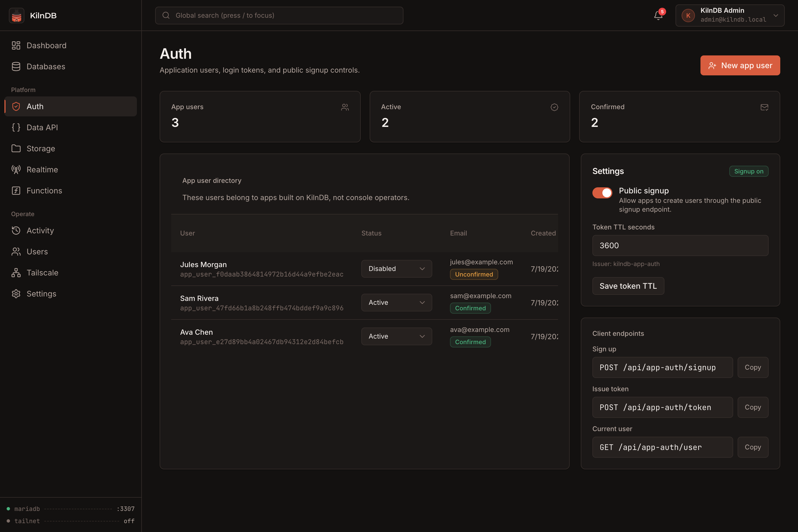Copy the Current user endpoint

point(753,447)
